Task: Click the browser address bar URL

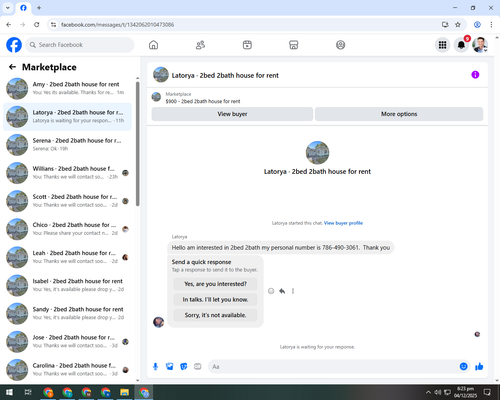Action: pyautogui.click(x=117, y=25)
